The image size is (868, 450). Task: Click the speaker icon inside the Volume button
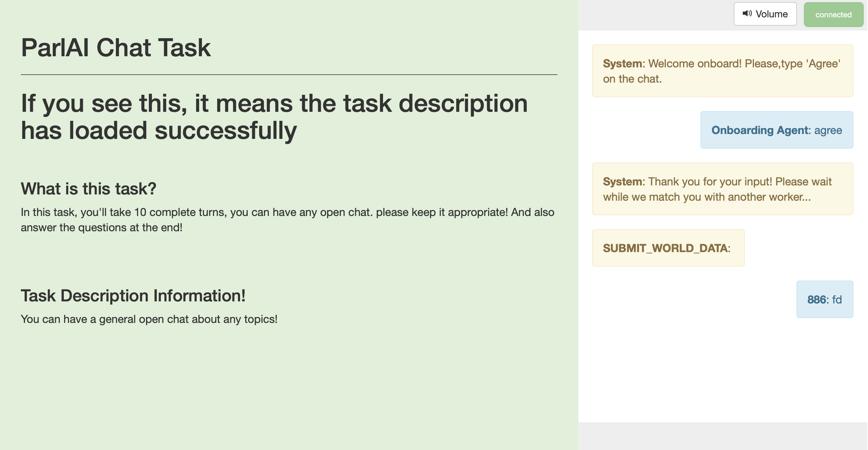748,14
